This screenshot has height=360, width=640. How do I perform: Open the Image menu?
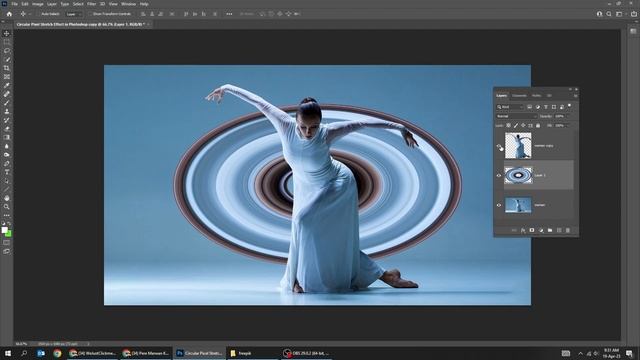38,4
